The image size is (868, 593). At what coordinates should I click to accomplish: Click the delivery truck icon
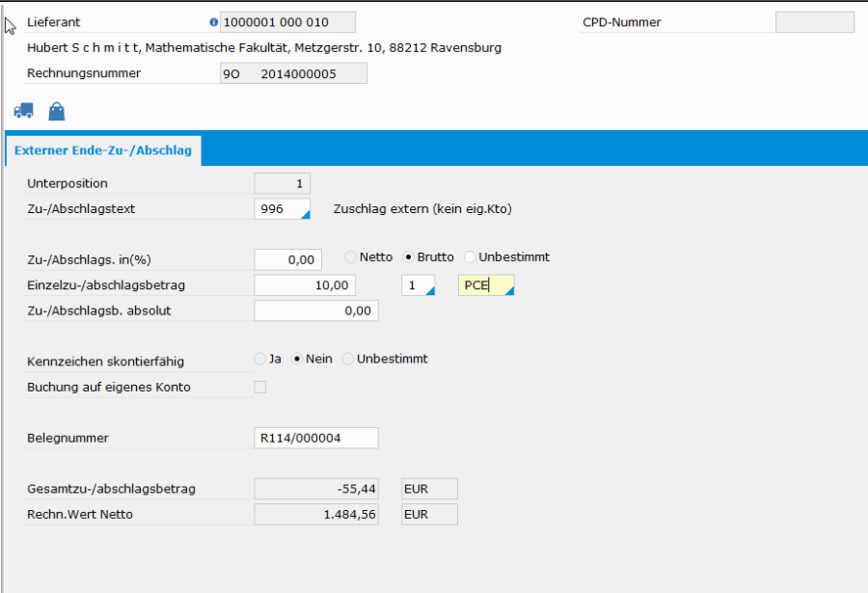(23, 111)
